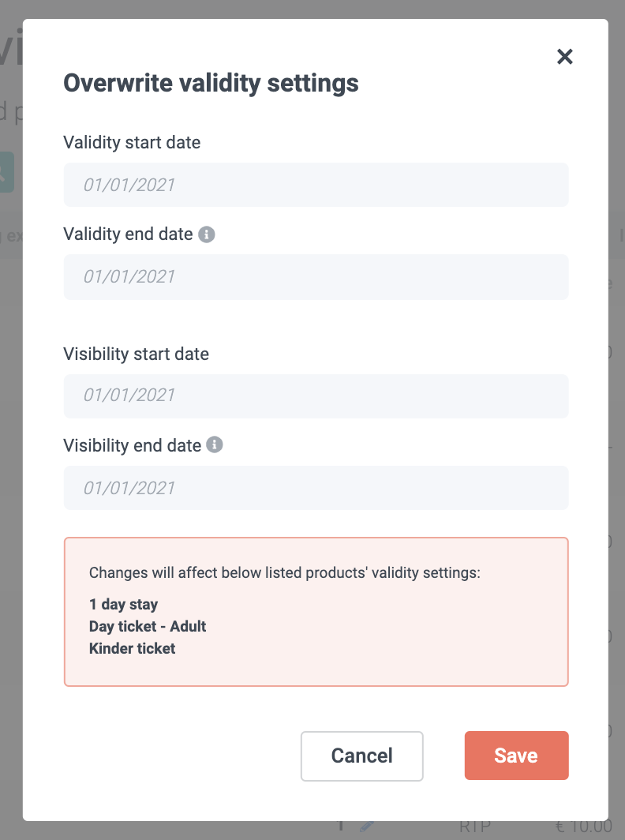This screenshot has width=625, height=840.
Task: Click the pencil edit icon behind the dialog
Action: tap(367, 827)
